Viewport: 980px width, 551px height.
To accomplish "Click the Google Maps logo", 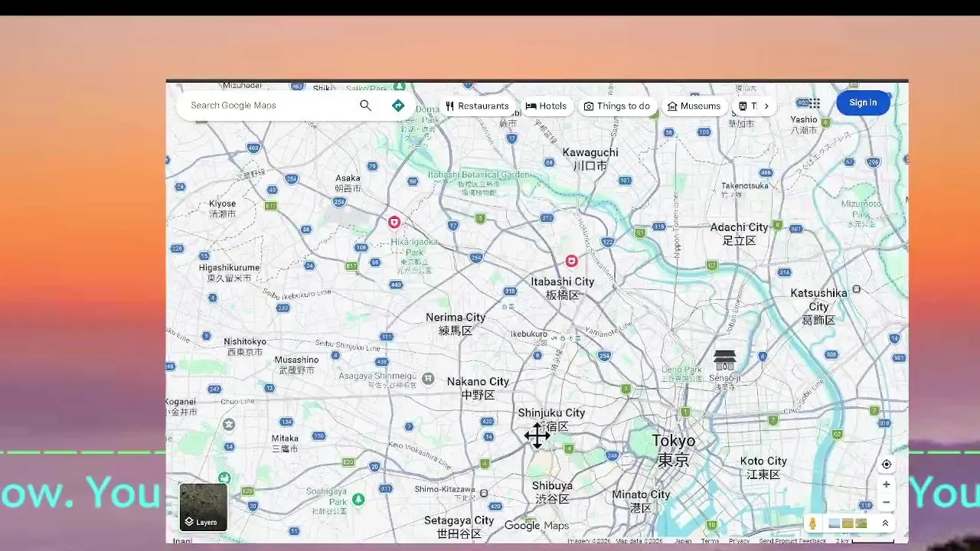I will pos(537,526).
